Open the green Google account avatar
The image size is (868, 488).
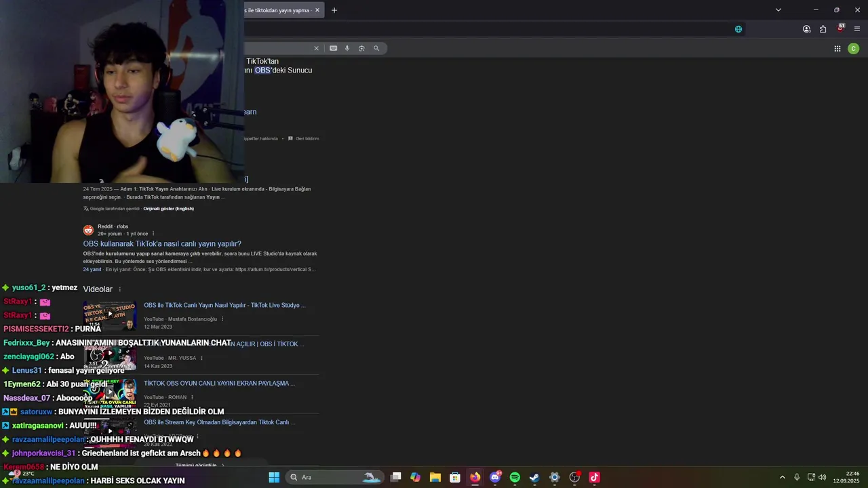[854, 48]
